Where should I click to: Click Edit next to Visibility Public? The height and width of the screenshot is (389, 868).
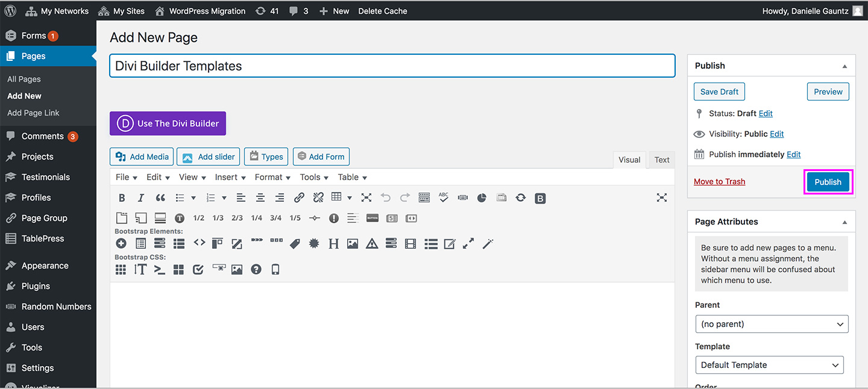776,134
